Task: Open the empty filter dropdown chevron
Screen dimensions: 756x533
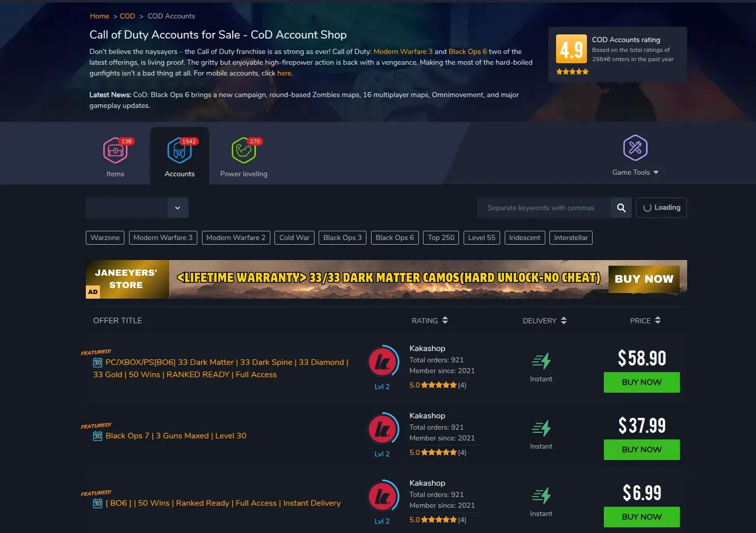Action: [178, 208]
